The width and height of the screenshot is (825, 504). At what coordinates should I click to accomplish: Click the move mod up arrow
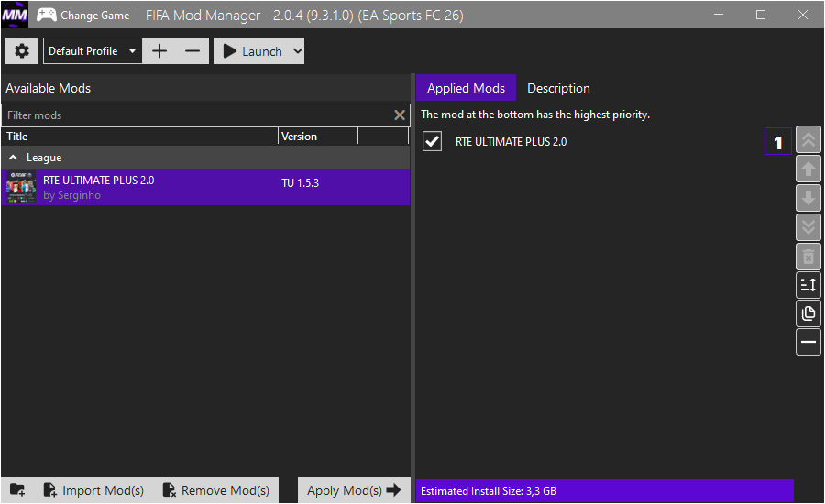(808, 169)
